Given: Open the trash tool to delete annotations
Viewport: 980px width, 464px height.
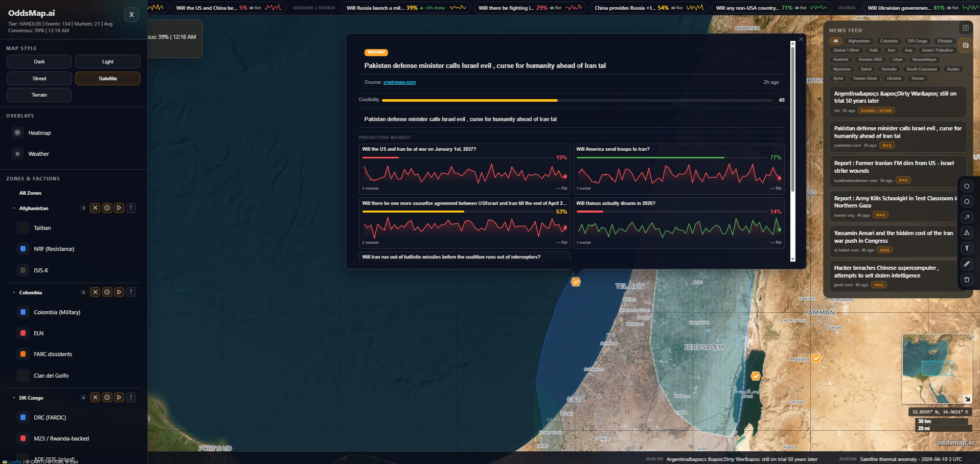Looking at the screenshot, I should click(x=967, y=280).
